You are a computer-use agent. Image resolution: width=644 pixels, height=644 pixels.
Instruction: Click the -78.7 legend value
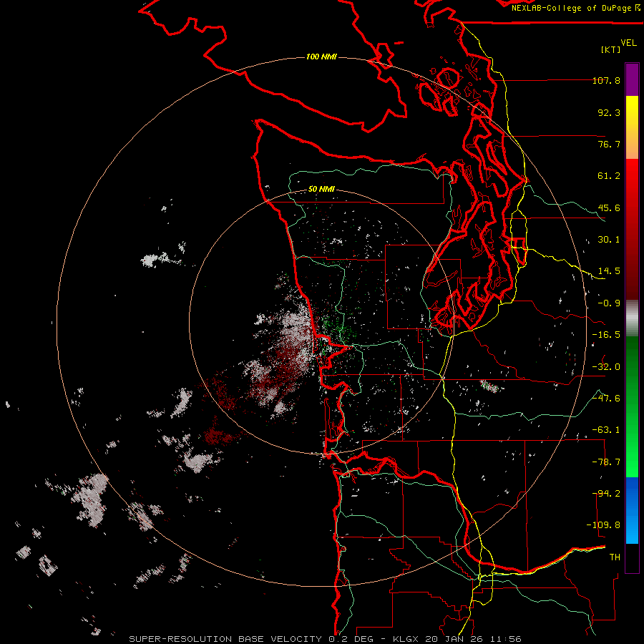606,462
